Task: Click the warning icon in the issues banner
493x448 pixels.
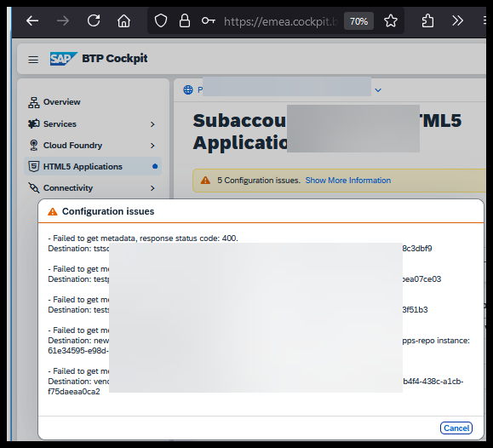Action: point(205,181)
